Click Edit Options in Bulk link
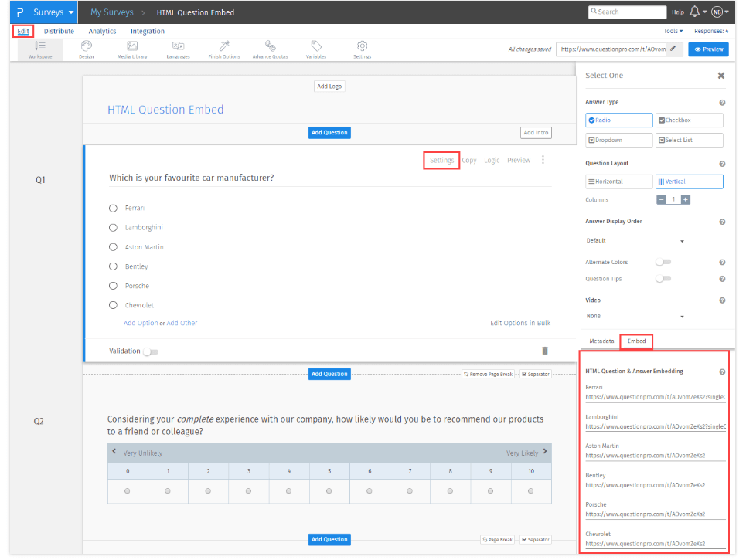 520,323
